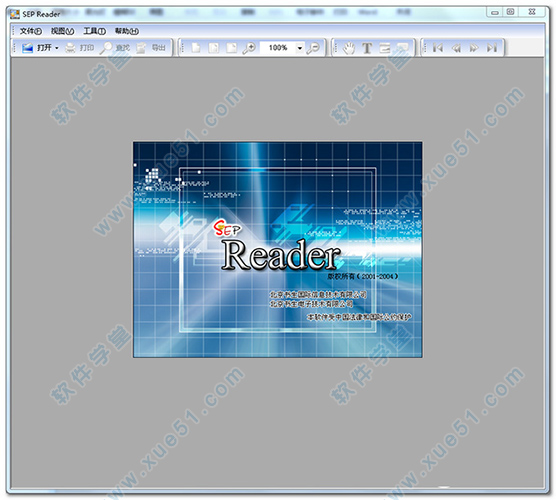Screen dimensions: 556x500
Task: Click the 导出 text label
Action: pos(159,48)
